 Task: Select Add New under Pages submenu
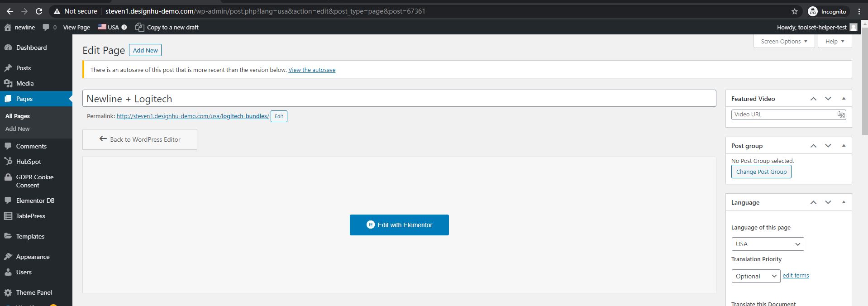[x=18, y=129]
